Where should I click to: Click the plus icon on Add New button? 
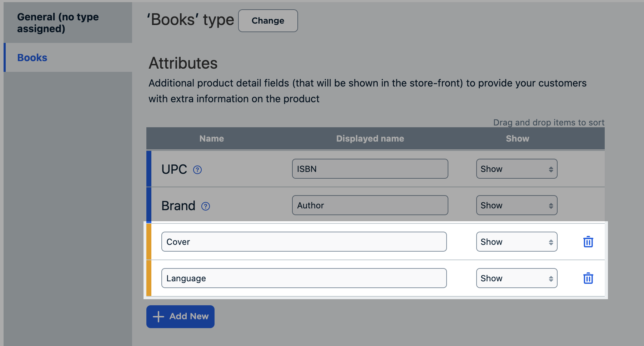[x=159, y=317]
